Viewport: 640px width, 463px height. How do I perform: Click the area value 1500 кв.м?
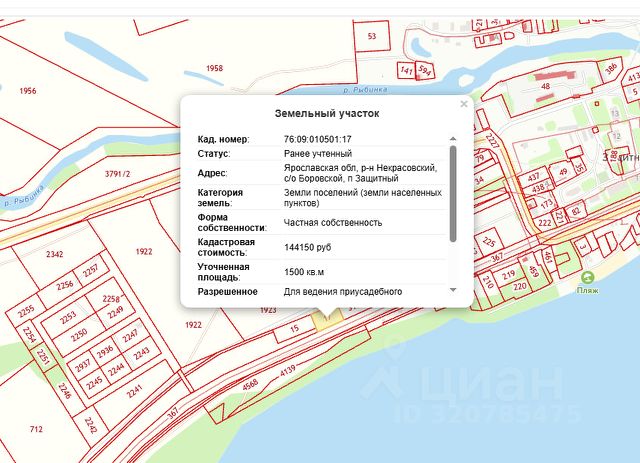304,272
